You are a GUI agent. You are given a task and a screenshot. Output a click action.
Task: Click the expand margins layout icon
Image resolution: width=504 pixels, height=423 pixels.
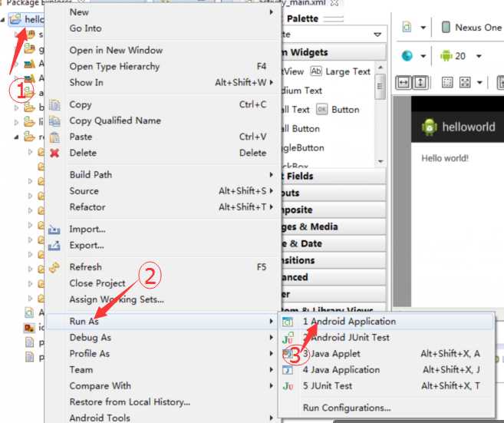465,82
